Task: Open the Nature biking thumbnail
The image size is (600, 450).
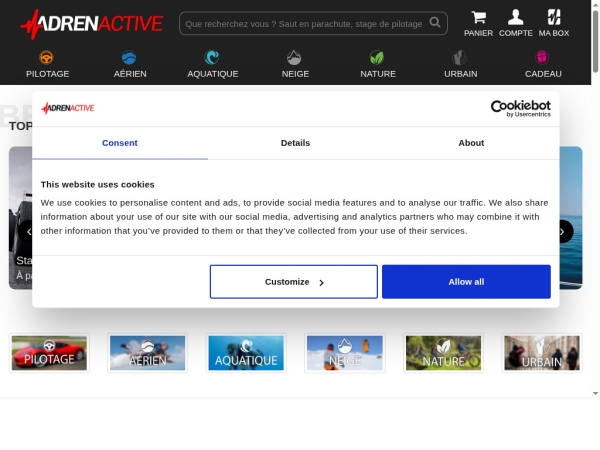Action: pyautogui.click(x=443, y=353)
